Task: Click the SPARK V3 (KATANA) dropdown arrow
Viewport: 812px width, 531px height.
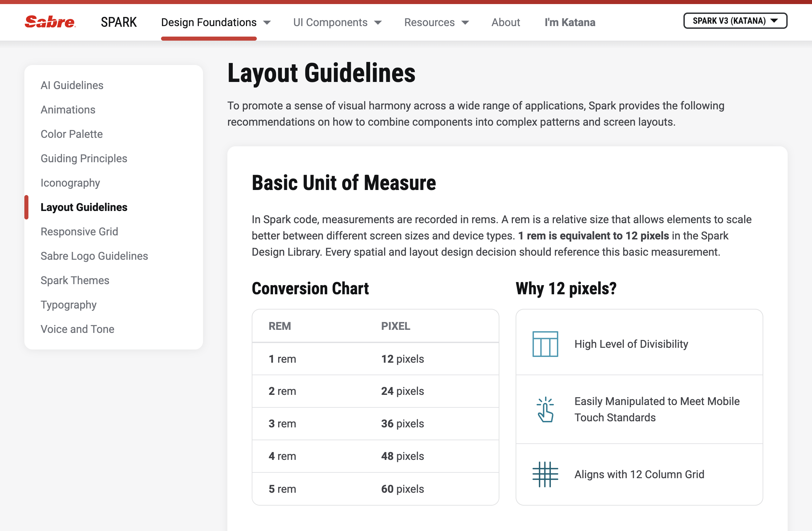Action: coord(774,21)
